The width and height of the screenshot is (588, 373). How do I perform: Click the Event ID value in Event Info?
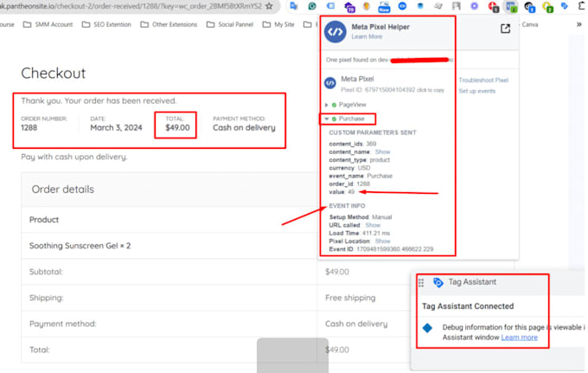(395, 249)
